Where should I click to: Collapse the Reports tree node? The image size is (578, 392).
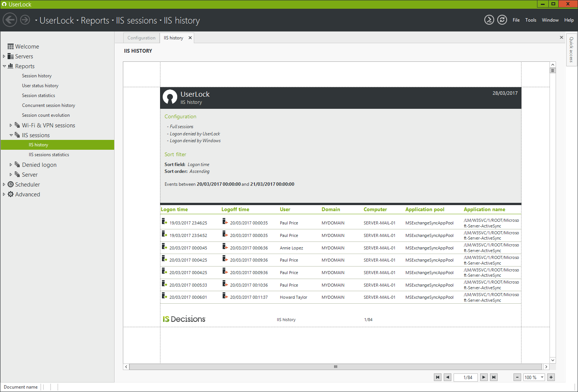click(4, 66)
